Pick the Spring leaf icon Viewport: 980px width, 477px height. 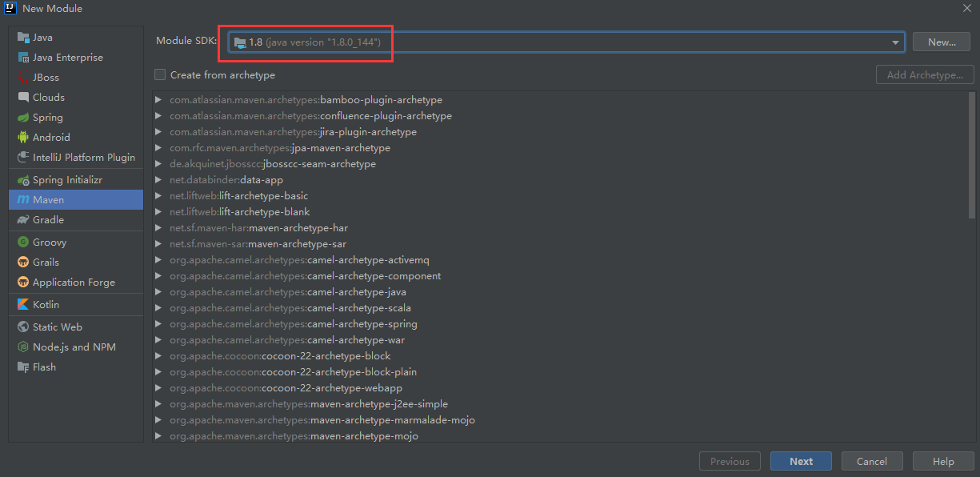click(x=23, y=118)
